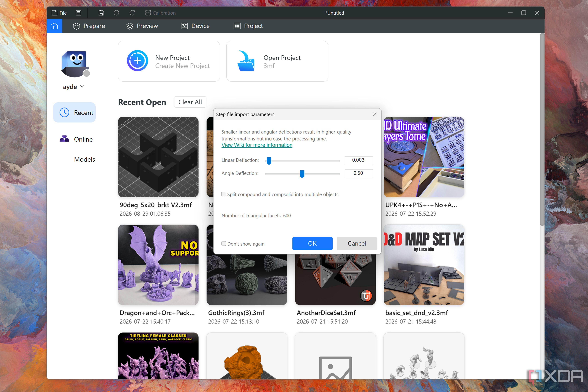The height and width of the screenshot is (392, 588).
Task: Click Cancel in import dialog
Action: coord(357,243)
